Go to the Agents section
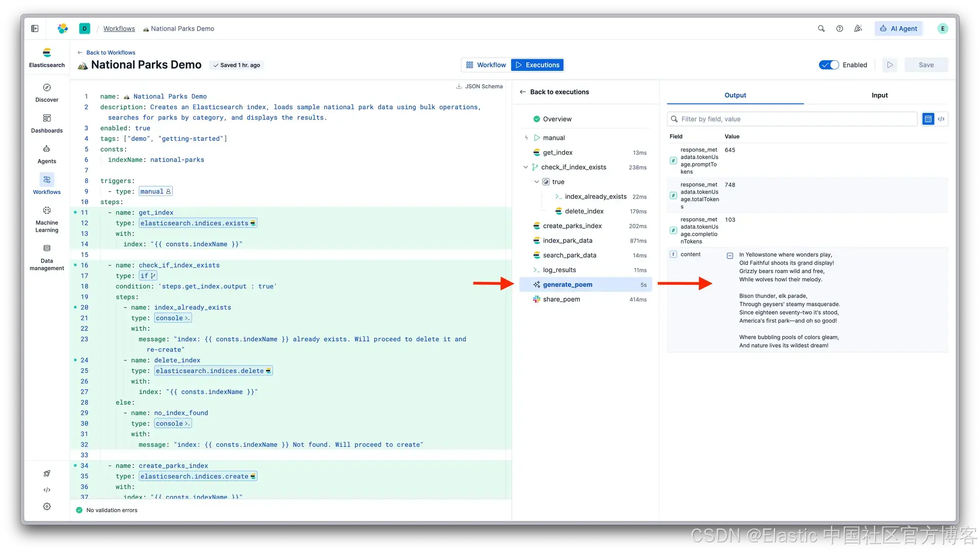This screenshot has width=980, height=552. (x=46, y=154)
